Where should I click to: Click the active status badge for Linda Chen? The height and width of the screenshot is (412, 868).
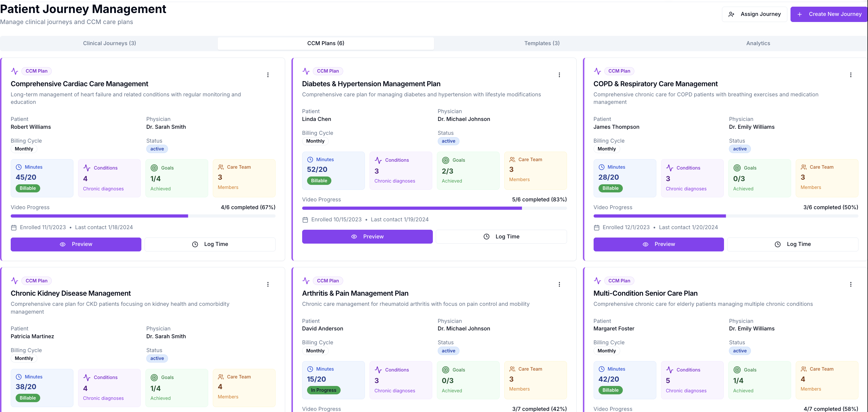coord(448,141)
